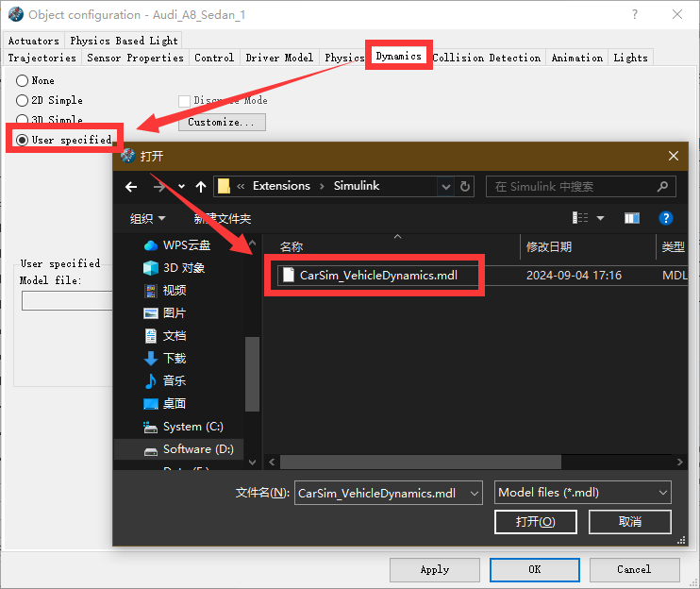Viewport: 700px width, 589px height.
Task: Open 音乐 music folder
Action: tap(165, 381)
